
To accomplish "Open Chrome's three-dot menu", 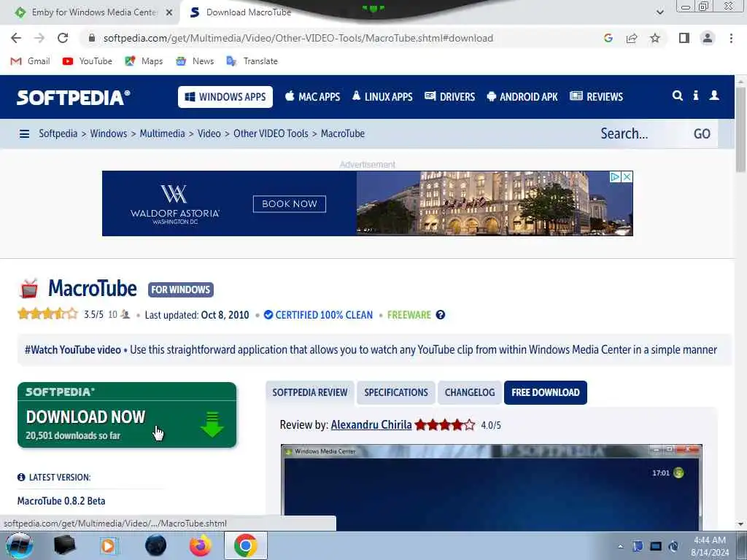I will click(731, 38).
